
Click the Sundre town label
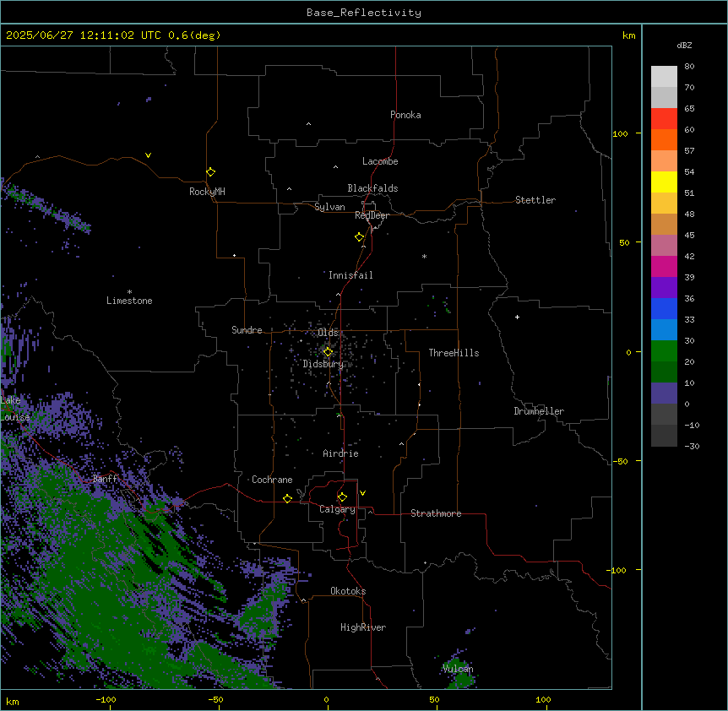coord(247,330)
